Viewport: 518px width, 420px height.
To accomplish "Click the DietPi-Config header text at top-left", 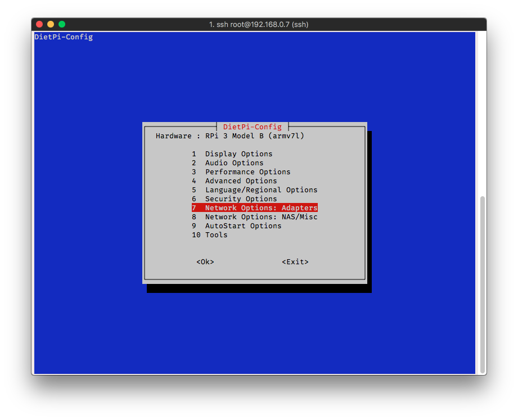I will 64,37.
